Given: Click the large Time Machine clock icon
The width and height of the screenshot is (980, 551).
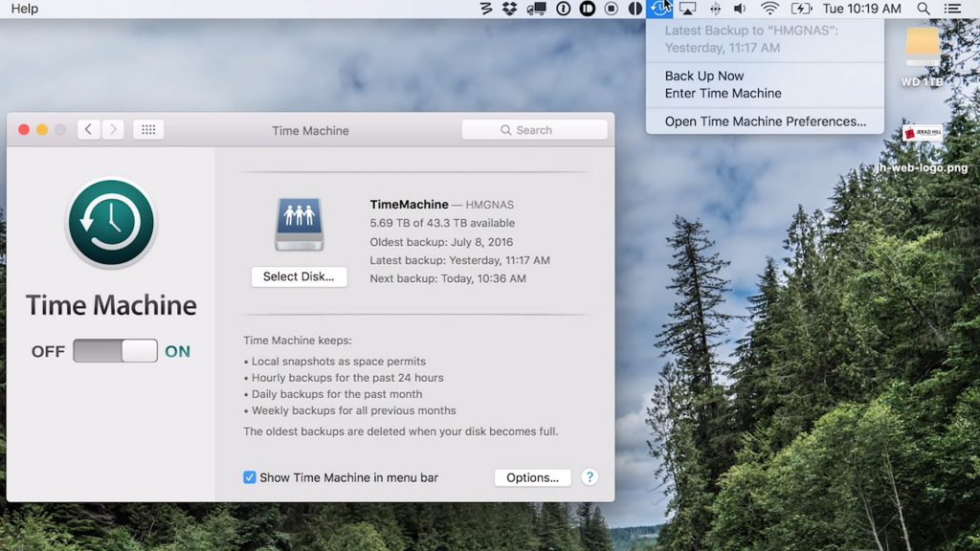Looking at the screenshot, I should pyautogui.click(x=111, y=223).
